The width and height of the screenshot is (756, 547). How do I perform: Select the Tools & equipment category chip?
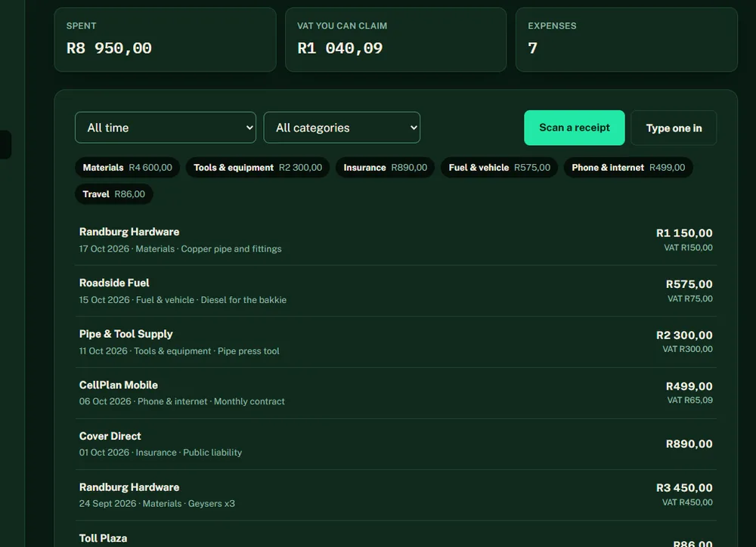pyautogui.click(x=258, y=168)
